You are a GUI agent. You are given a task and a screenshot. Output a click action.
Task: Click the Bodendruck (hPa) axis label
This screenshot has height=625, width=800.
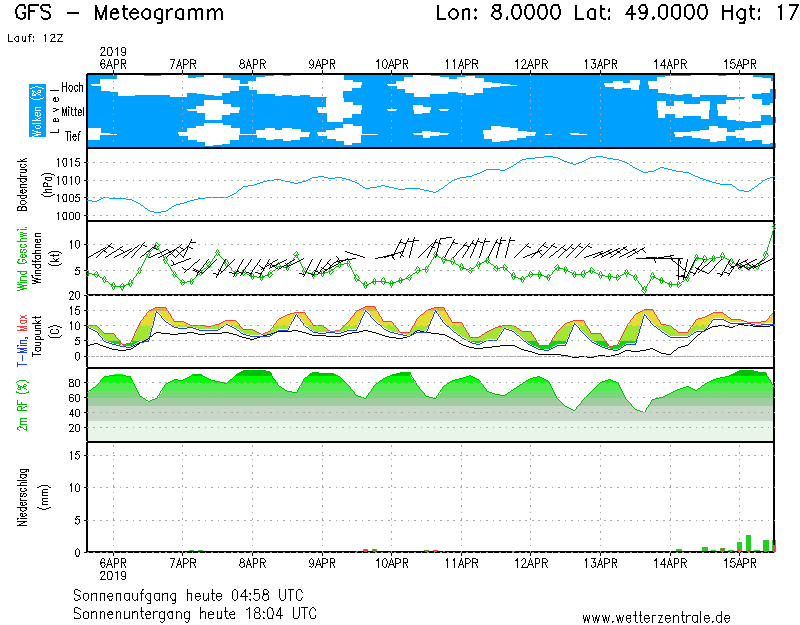tap(23, 185)
